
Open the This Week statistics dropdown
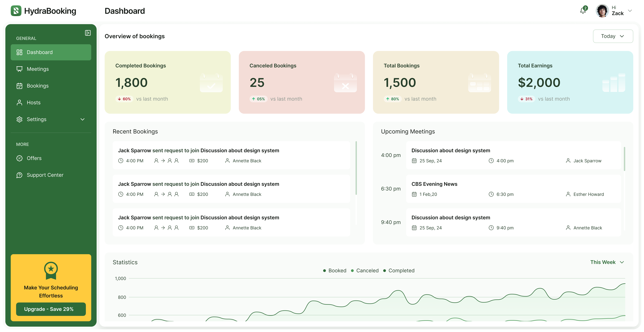(x=607, y=262)
